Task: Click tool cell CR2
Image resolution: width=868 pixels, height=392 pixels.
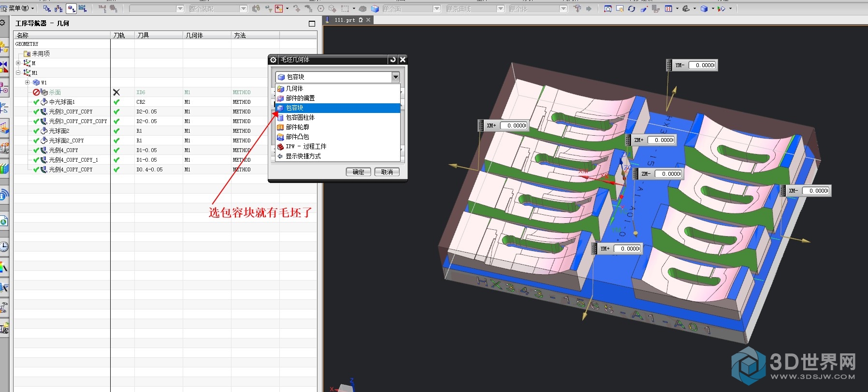Action: pyautogui.click(x=141, y=102)
